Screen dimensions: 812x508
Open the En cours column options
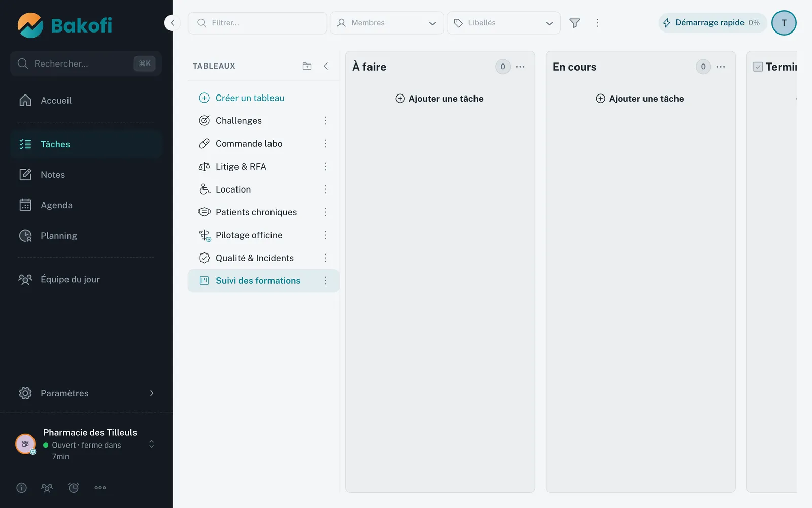click(721, 67)
